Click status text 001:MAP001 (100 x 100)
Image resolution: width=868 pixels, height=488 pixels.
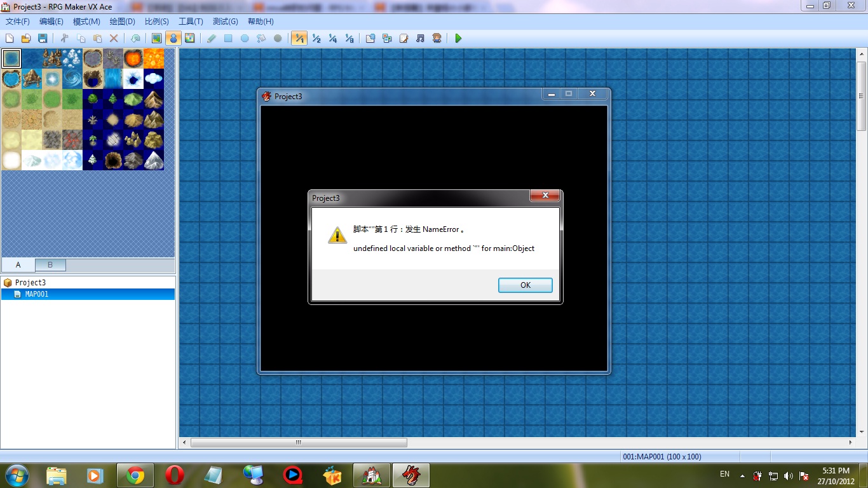(662, 457)
